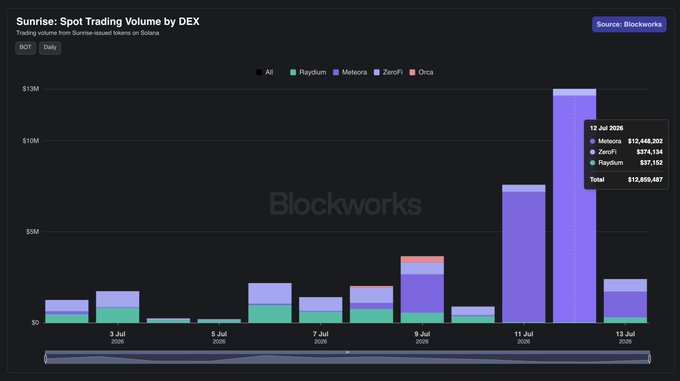
Task: Click the 13 Jul Meteora bar segment
Action: (625, 305)
